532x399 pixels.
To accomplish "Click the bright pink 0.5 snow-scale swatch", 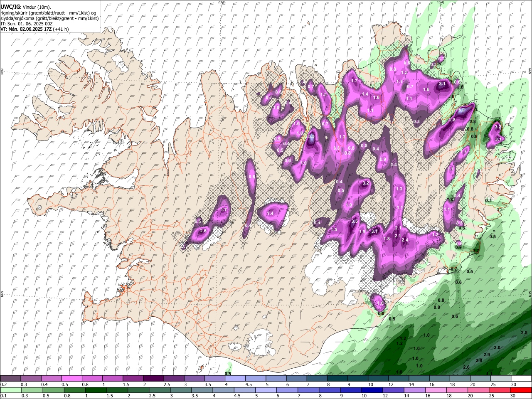I will tap(71, 378).
